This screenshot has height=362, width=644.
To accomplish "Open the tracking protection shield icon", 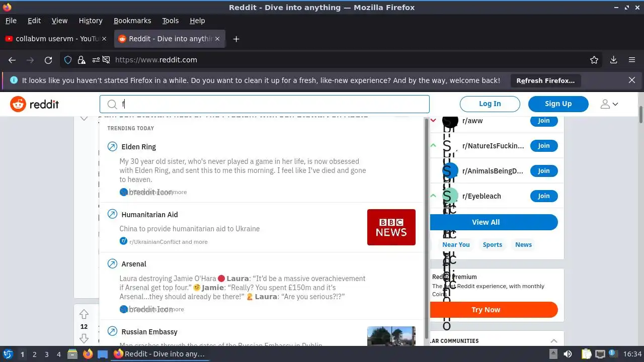I will point(68,60).
